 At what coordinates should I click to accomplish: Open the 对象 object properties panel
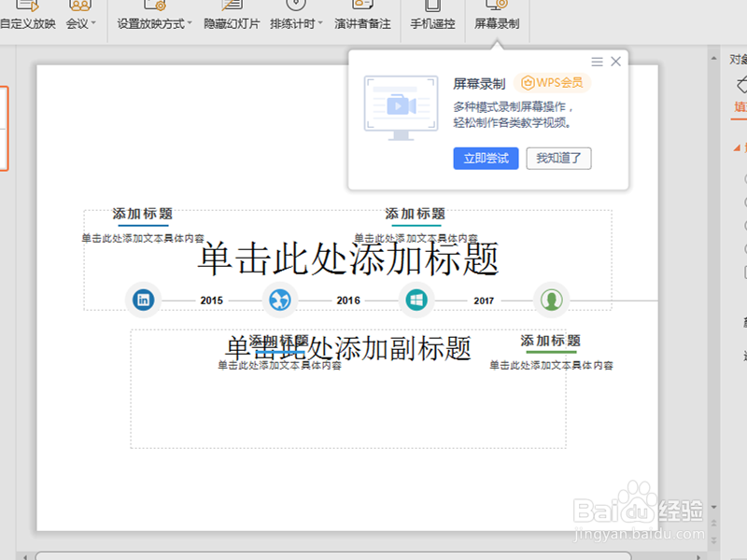738,59
